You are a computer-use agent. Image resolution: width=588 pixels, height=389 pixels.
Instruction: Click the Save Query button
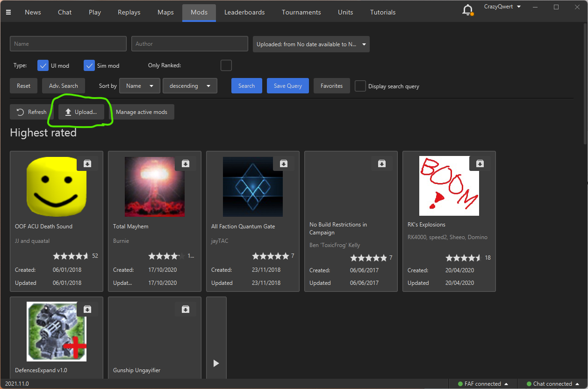(288, 86)
